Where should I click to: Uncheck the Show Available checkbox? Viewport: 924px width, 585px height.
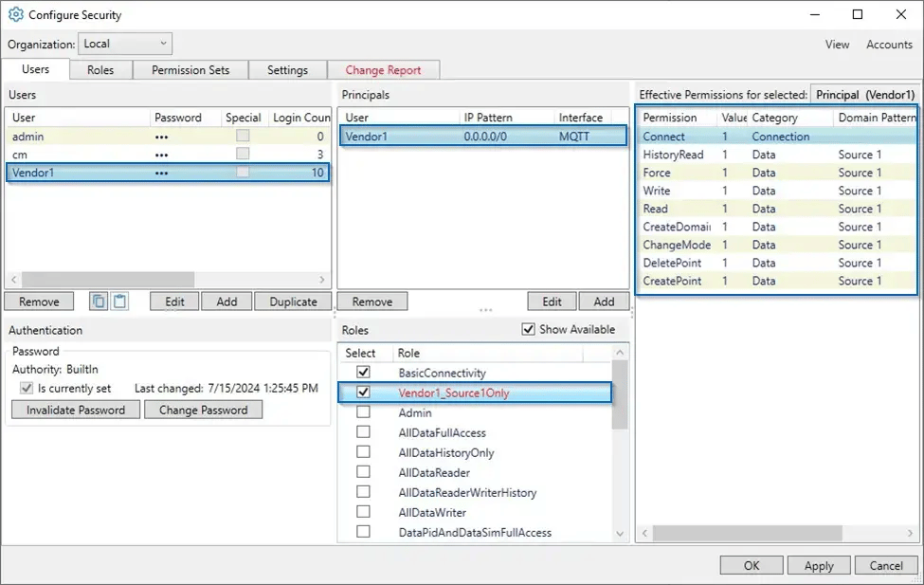click(529, 329)
